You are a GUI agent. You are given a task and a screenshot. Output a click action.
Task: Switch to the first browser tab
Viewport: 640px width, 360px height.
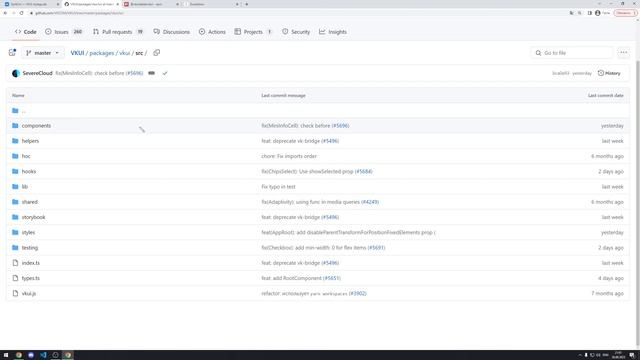coord(30,4)
